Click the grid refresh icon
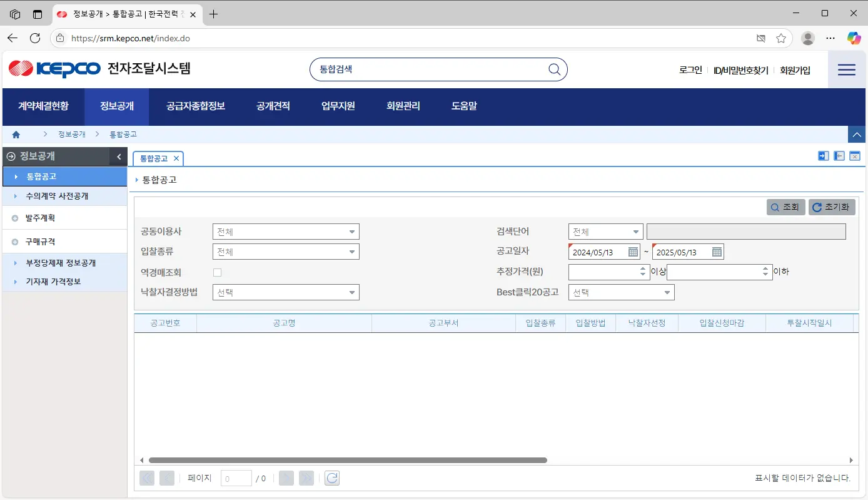Screen dimensions: 868x500 point(333,478)
